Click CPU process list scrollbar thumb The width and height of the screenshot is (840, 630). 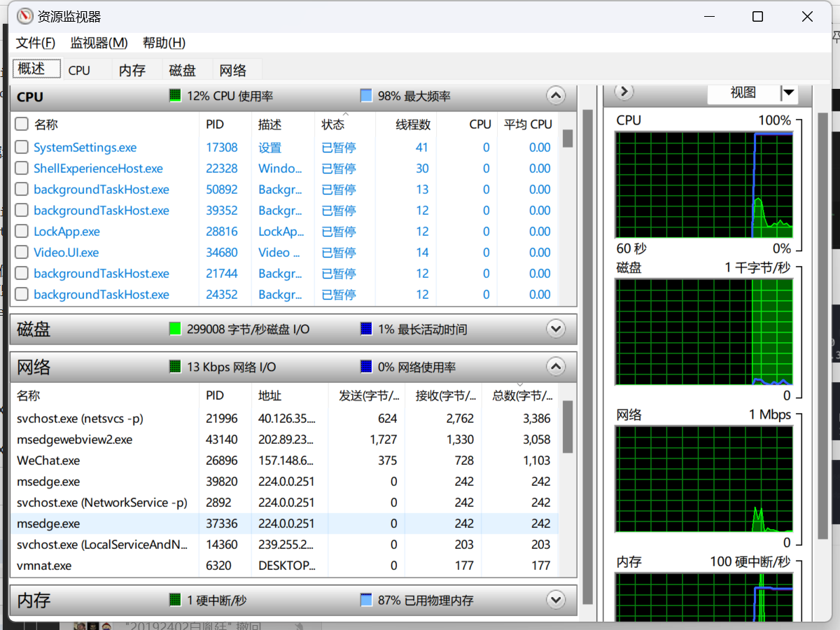568,138
